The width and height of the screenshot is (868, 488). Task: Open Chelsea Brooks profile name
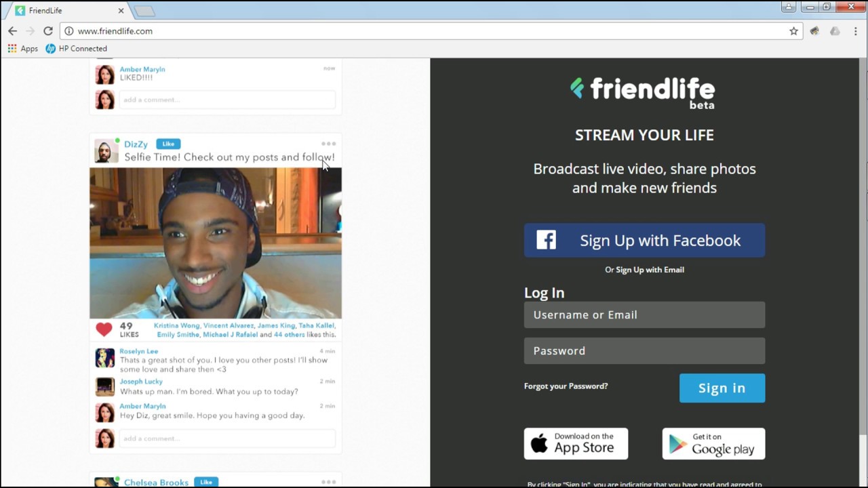[156, 483]
